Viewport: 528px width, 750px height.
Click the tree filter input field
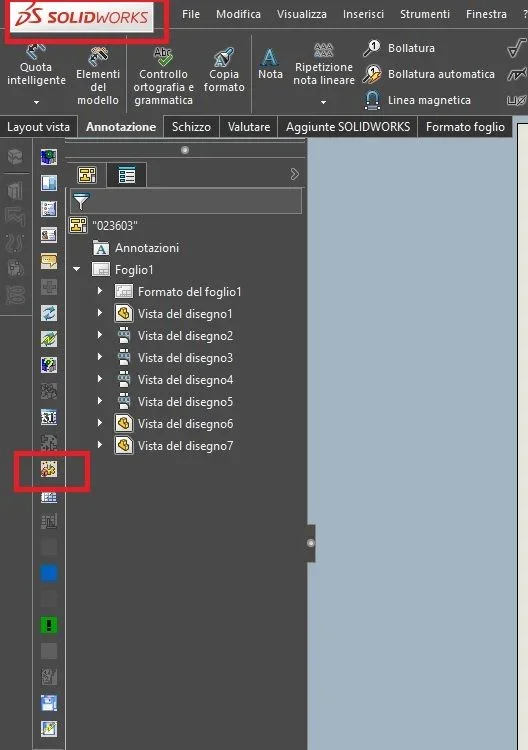186,201
